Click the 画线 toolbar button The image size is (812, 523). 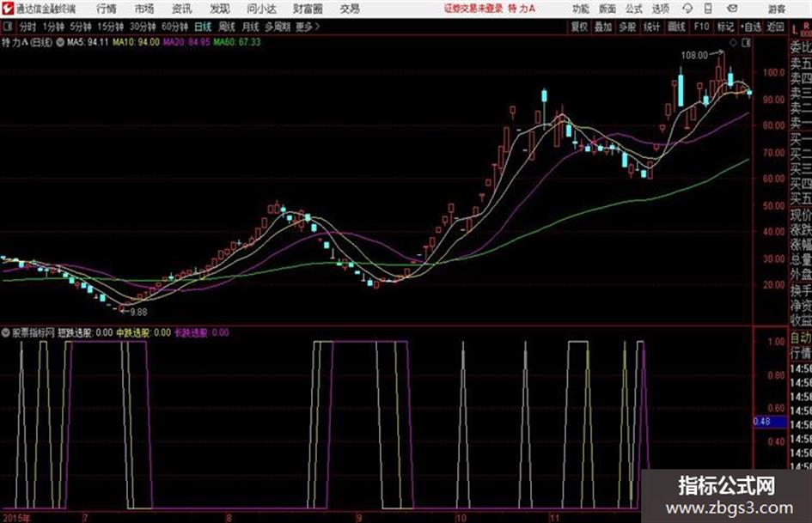pyautogui.click(x=677, y=27)
